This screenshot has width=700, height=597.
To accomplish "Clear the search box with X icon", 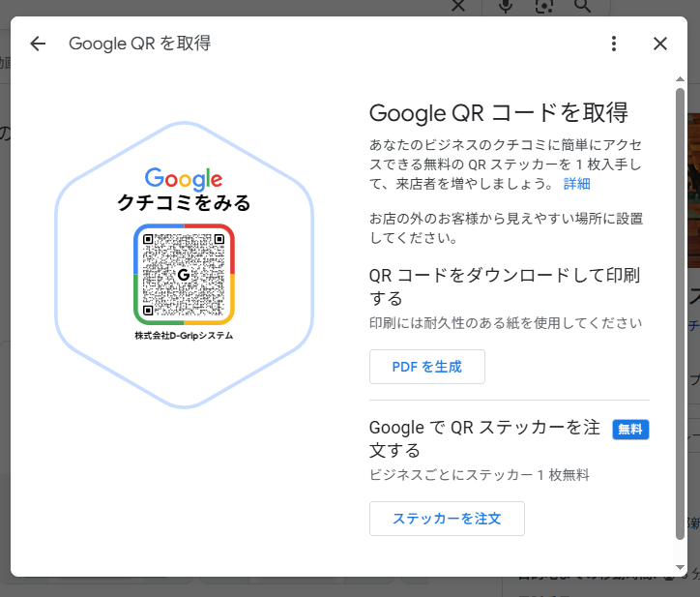I will tap(458, 6).
